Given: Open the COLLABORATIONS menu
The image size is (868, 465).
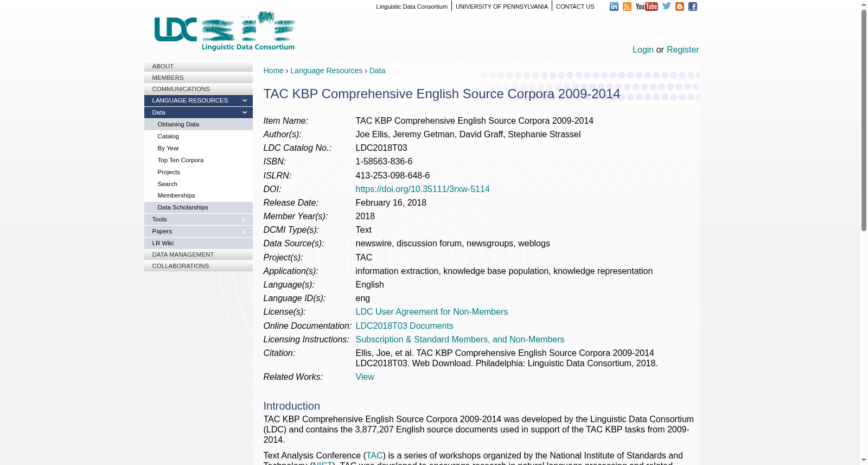Looking at the screenshot, I should point(199,266).
